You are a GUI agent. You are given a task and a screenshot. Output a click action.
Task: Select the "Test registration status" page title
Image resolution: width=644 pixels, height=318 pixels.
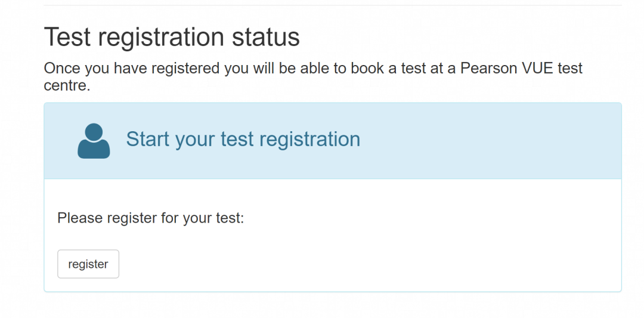(172, 37)
